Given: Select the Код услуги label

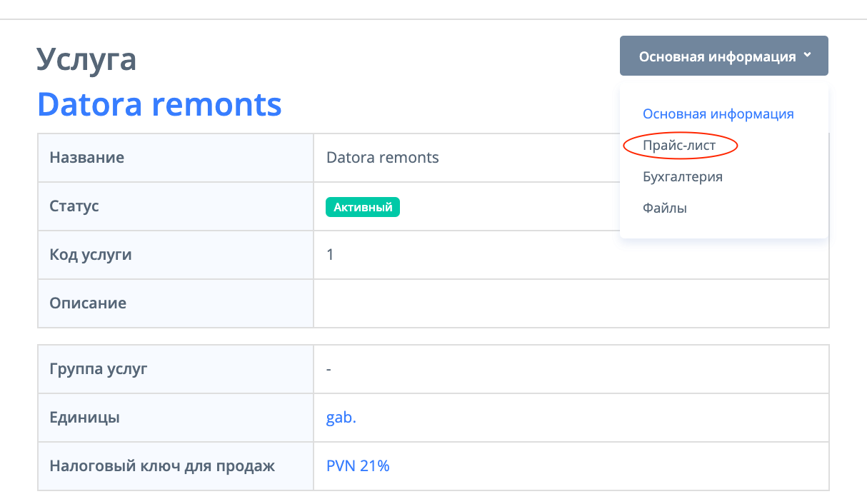Looking at the screenshot, I should click(90, 255).
